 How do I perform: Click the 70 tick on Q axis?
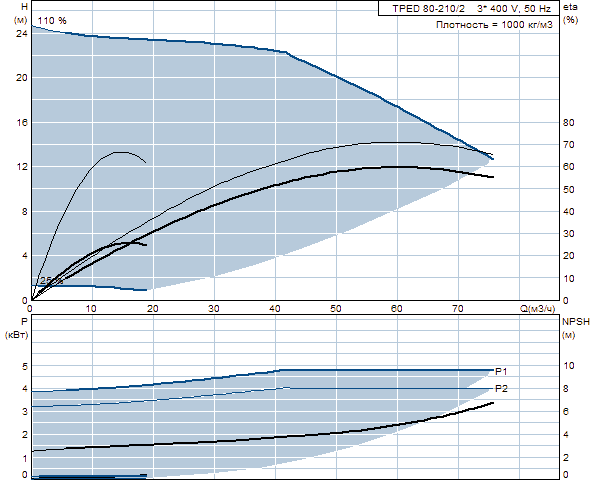tap(458, 309)
